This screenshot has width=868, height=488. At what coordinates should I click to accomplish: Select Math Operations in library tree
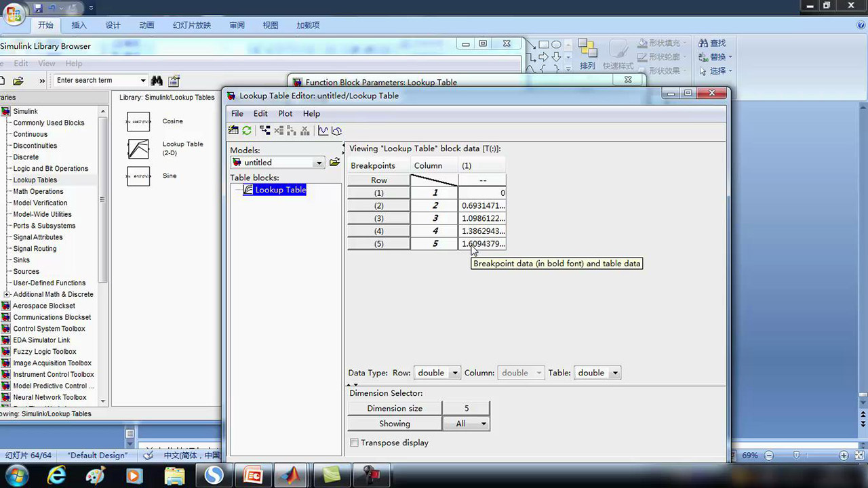(x=38, y=191)
